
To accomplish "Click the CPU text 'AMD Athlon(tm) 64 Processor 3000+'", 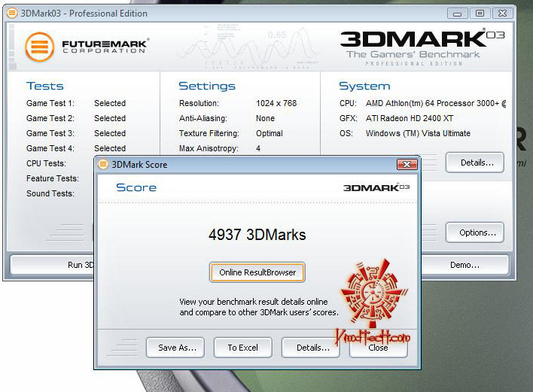I will pos(433,103).
